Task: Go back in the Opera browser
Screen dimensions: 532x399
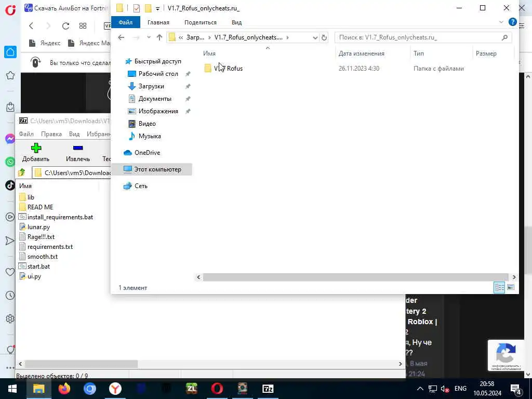Action: (31, 26)
